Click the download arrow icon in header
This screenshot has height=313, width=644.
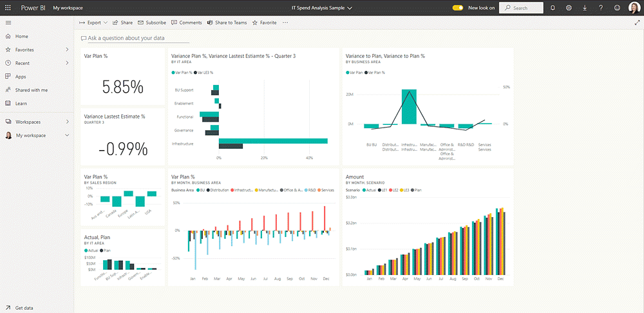tap(585, 8)
